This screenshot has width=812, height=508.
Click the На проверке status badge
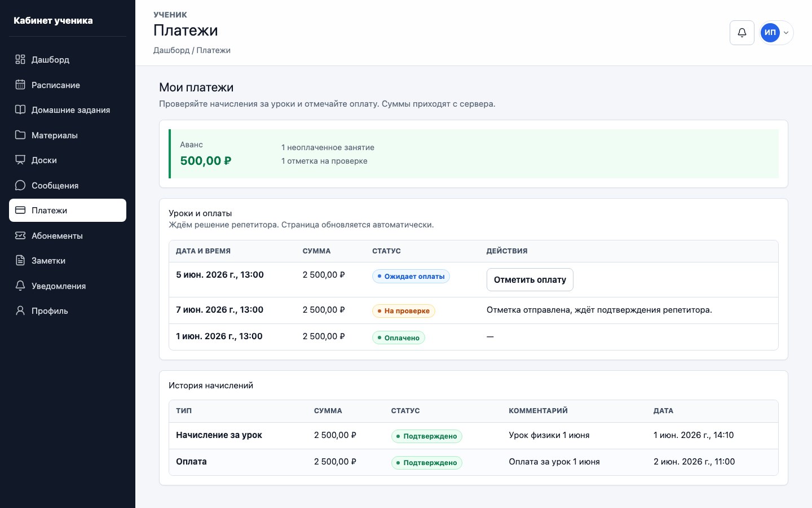click(404, 310)
